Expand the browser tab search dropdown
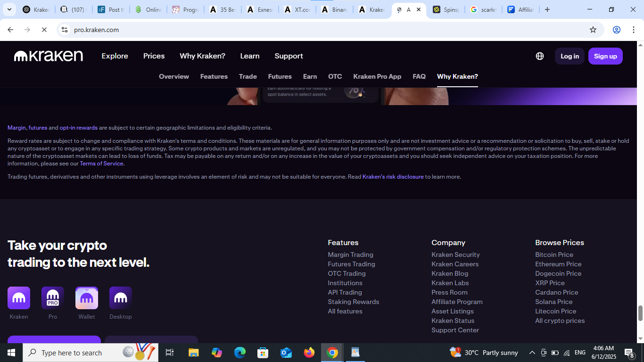Screen dimensions: 644x362 click(9, 9)
